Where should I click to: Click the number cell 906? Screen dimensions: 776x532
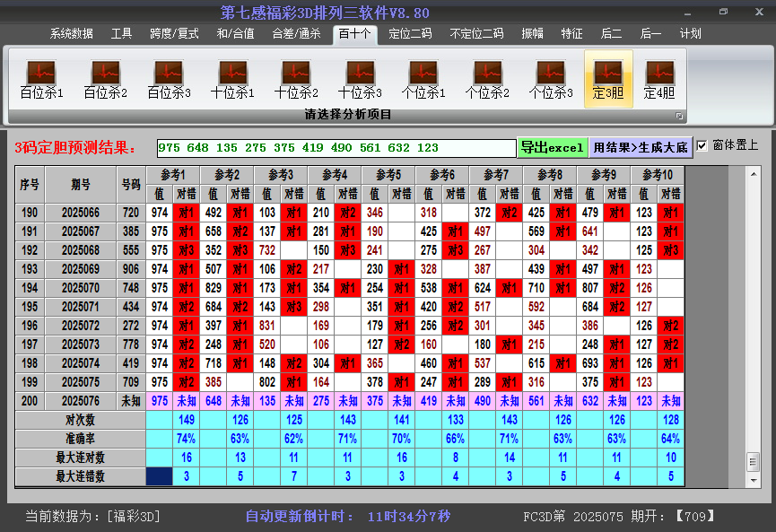click(x=131, y=269)
